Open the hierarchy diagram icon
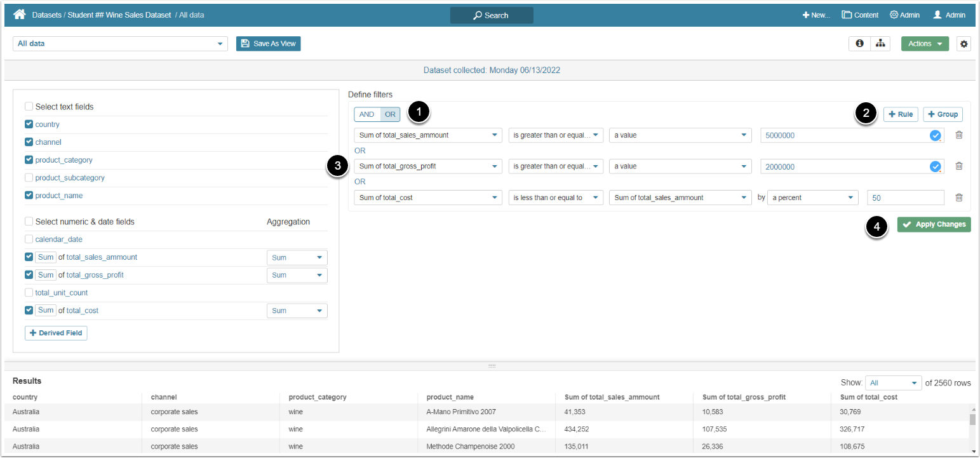Viewport: 980px width, 458px height. [880, 44]
